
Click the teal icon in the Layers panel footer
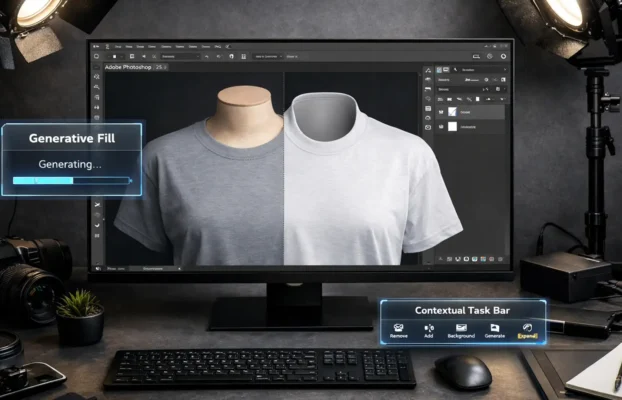[474, 259]
